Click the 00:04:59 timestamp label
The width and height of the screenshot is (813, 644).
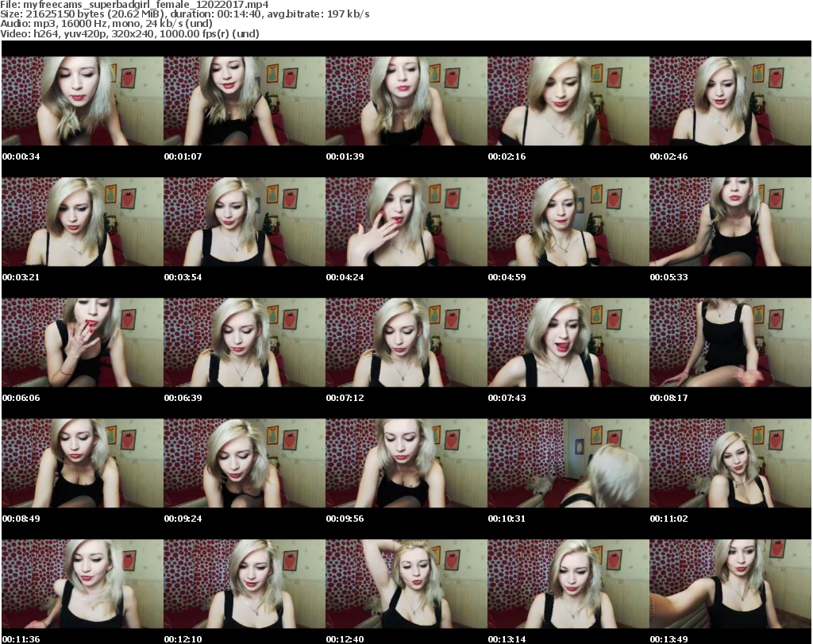[507, 277]
